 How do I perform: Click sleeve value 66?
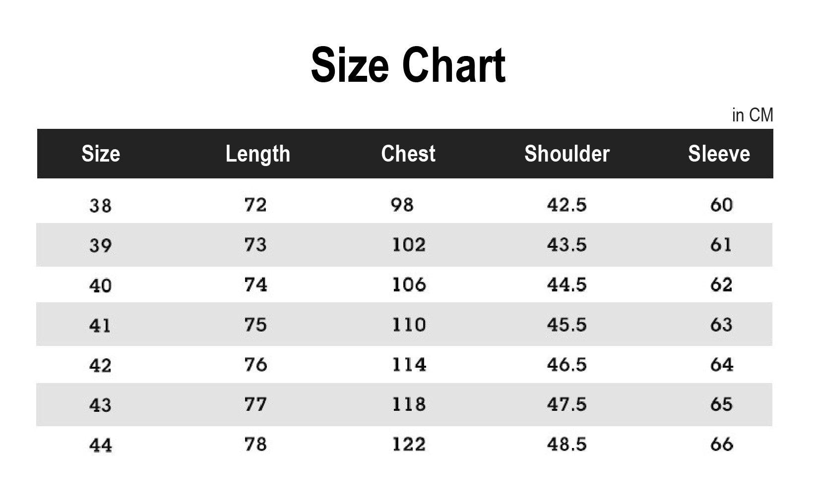(x=721, y=444)
